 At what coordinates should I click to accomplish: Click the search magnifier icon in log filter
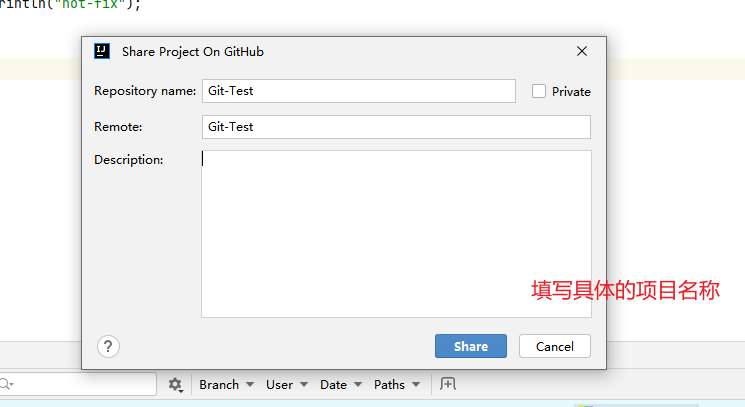point(7,384)
